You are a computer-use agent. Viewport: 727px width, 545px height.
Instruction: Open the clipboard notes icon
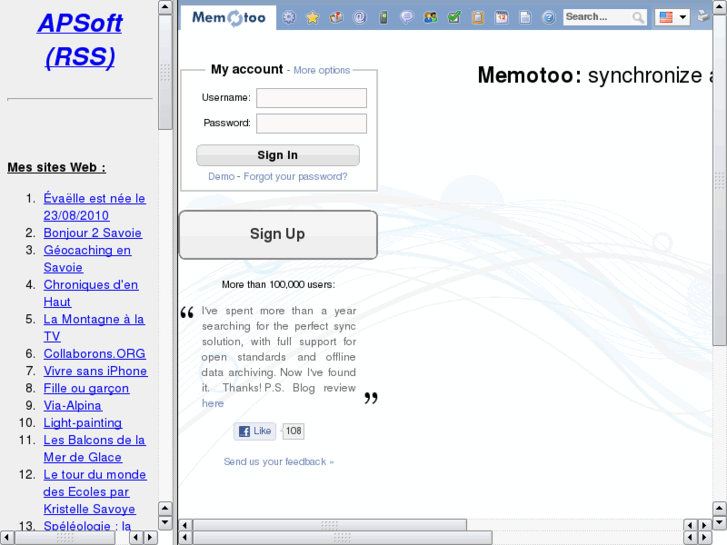pos(478,18)
